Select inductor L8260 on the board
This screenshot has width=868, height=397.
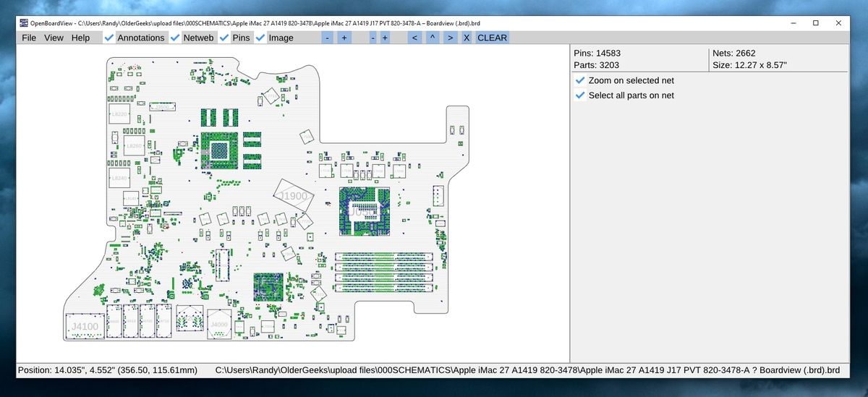coord(134,146)
